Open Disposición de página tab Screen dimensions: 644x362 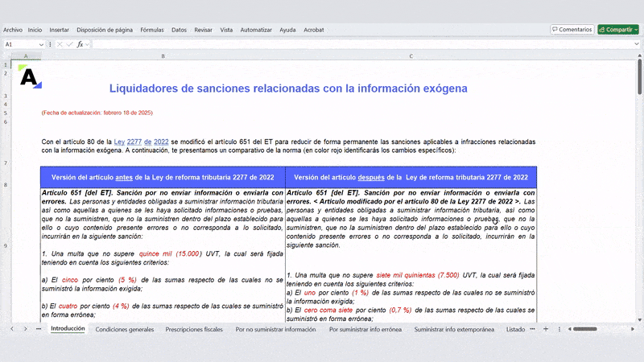[x=105, y=30]
